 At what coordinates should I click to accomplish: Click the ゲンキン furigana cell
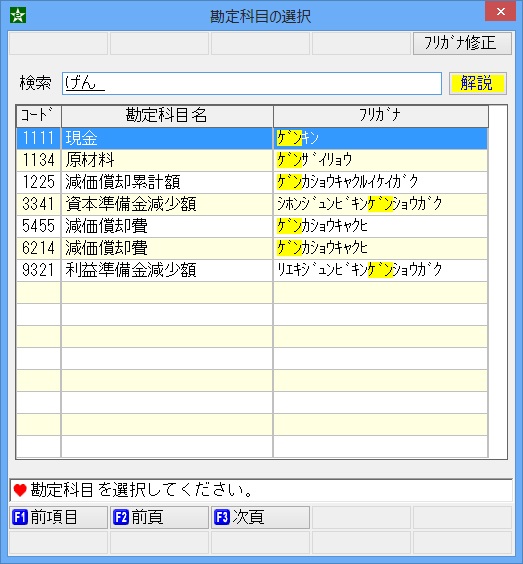click(x=380, y=138)
